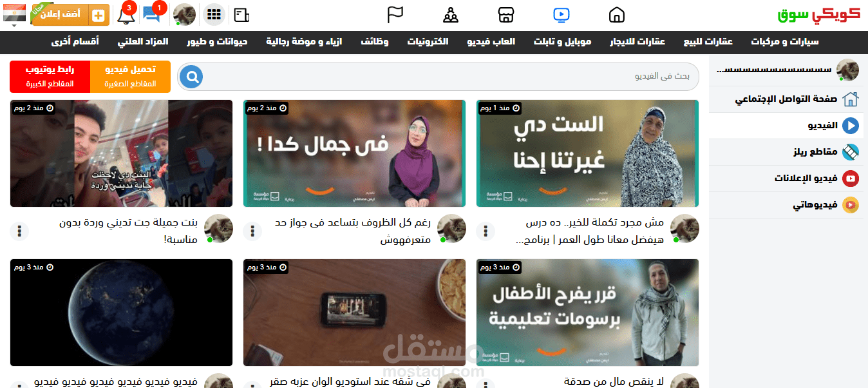Open العاب فيديو category

(491, 42)
